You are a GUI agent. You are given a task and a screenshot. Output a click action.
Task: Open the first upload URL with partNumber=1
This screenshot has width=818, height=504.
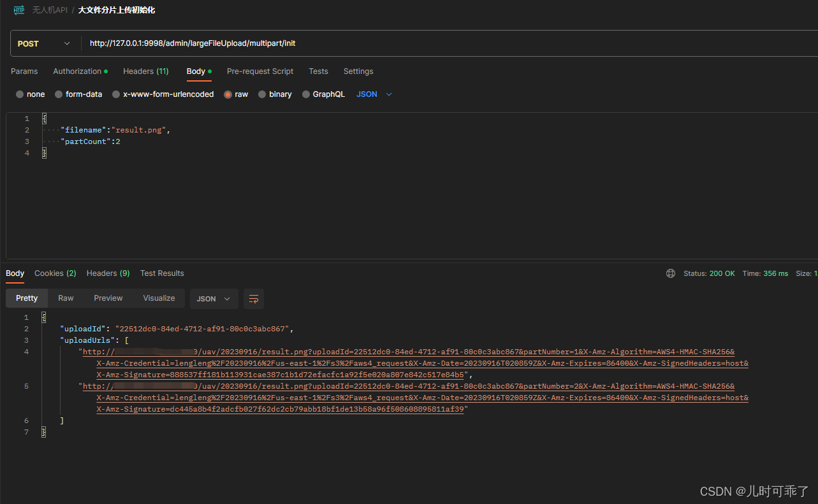coord(408,352)
